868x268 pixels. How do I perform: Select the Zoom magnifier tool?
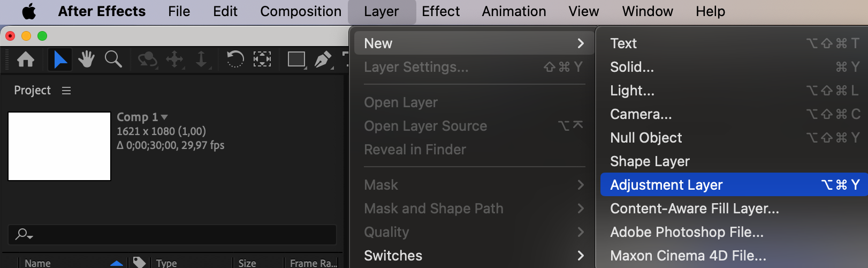point(113,59)
